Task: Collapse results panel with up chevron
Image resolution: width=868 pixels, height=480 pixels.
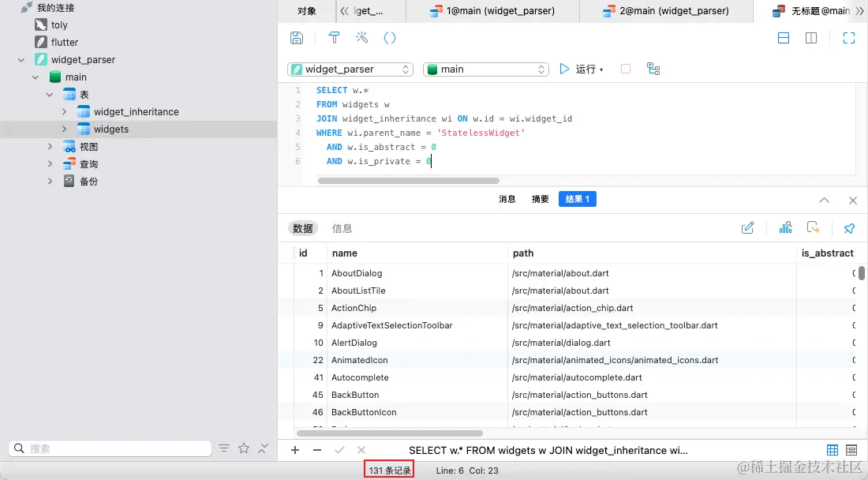Action: click(824, 201)
